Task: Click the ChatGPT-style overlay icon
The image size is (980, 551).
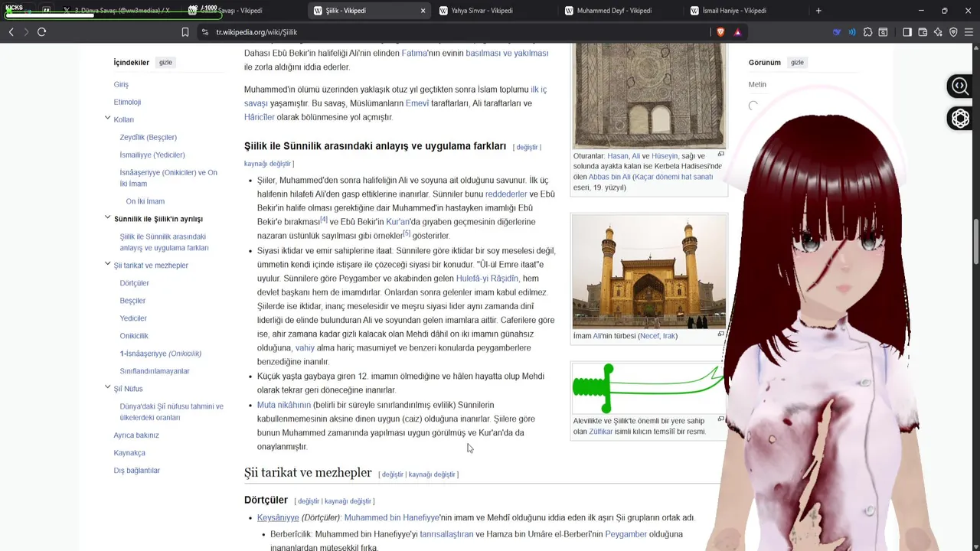Action: tap(960, 118)
